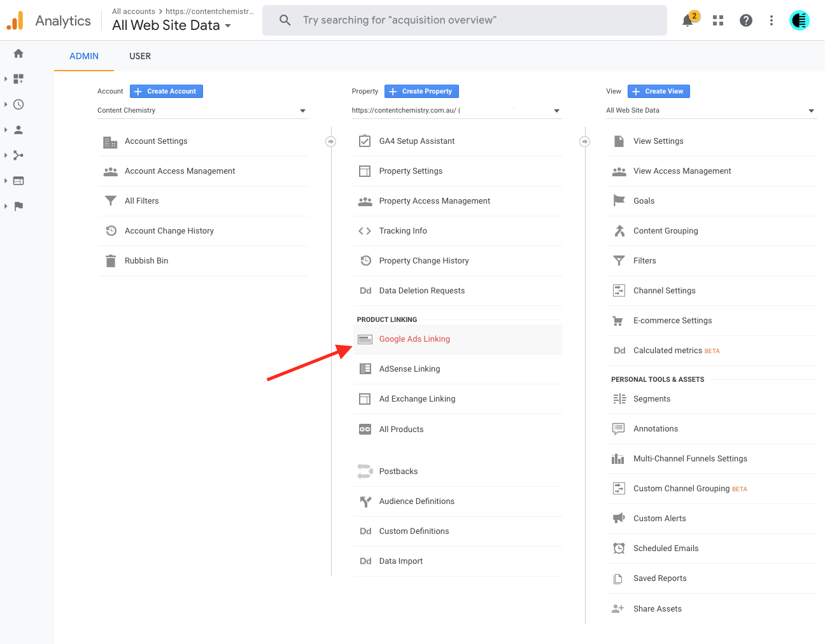Open Channel Settings

(712, 291)
